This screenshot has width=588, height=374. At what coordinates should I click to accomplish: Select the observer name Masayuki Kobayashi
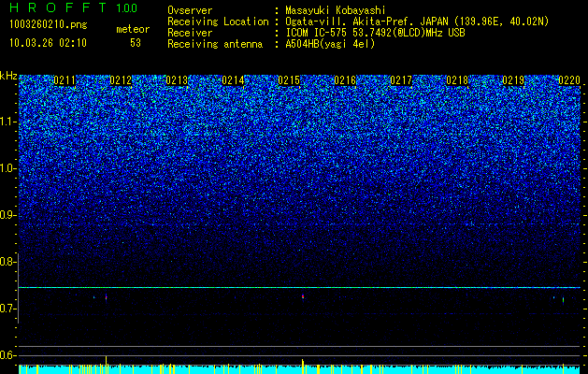pos(336,10)
